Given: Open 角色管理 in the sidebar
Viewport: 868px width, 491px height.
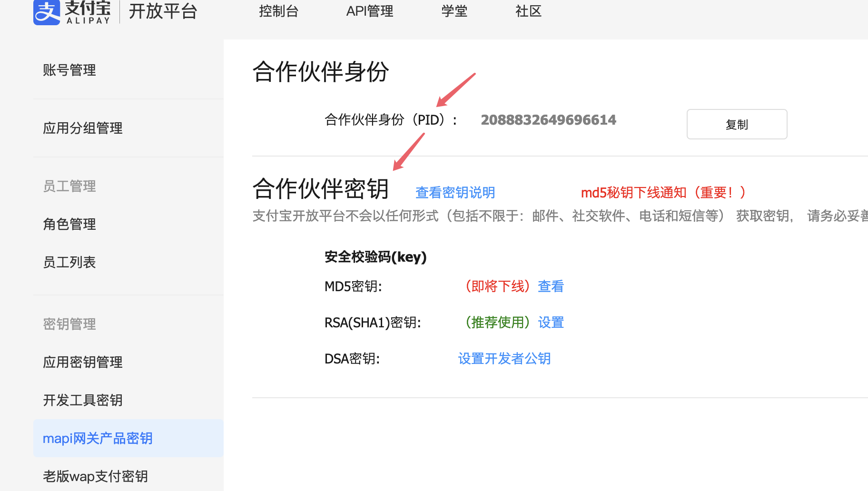Looking at the screenshot, I should [x=69, y=224].
